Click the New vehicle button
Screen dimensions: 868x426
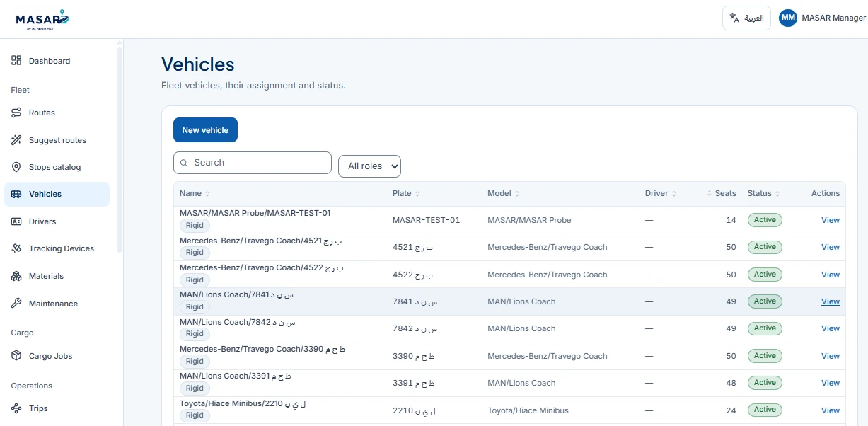(205, 130)
